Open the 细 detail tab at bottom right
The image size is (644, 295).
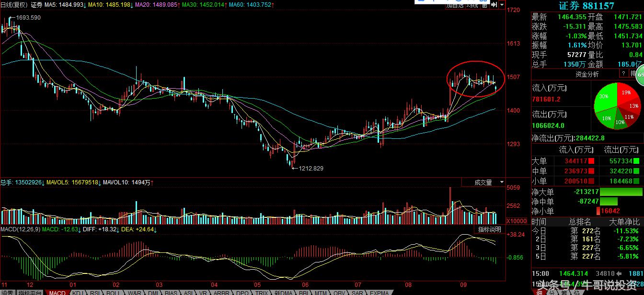[x=539, y=292]
